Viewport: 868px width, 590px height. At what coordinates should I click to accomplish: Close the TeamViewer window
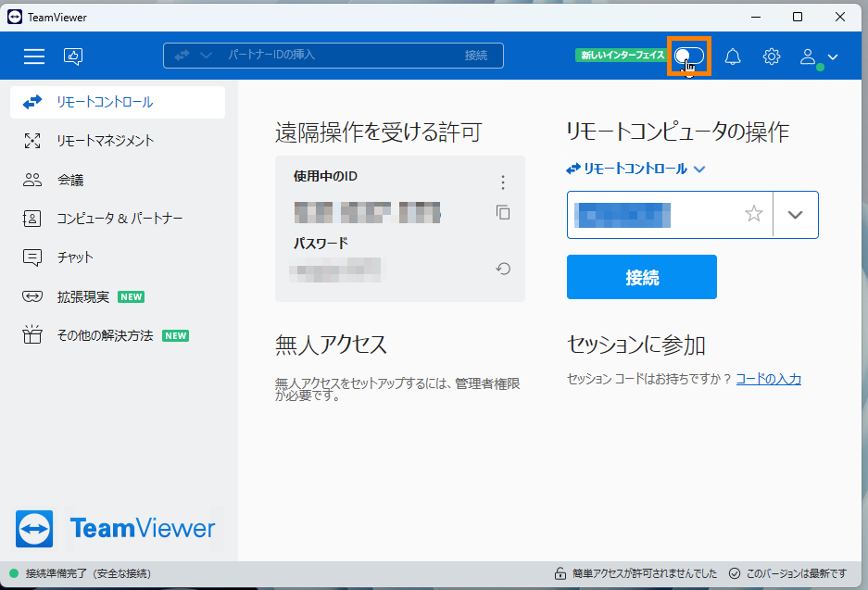[x=840, y=18]
